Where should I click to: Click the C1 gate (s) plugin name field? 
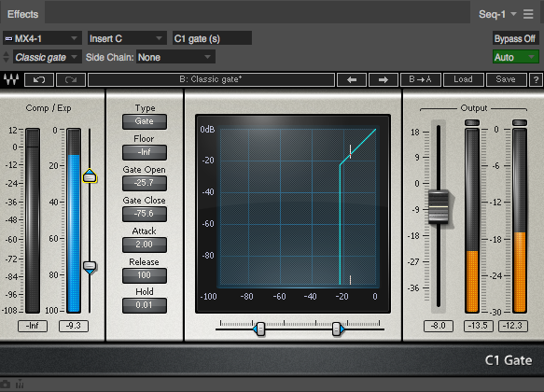click(x=212, y=38)
